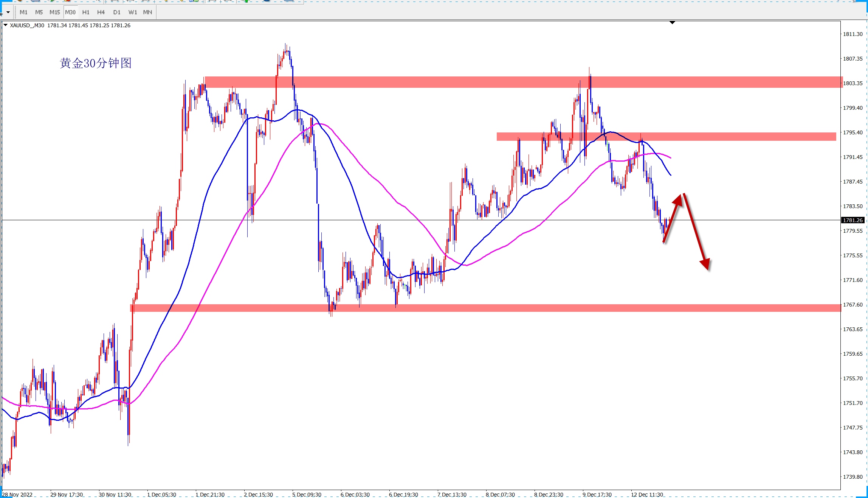Choose the W1 weekly timeframe
This screenshot has height=498, width=868.
point(133,12)
